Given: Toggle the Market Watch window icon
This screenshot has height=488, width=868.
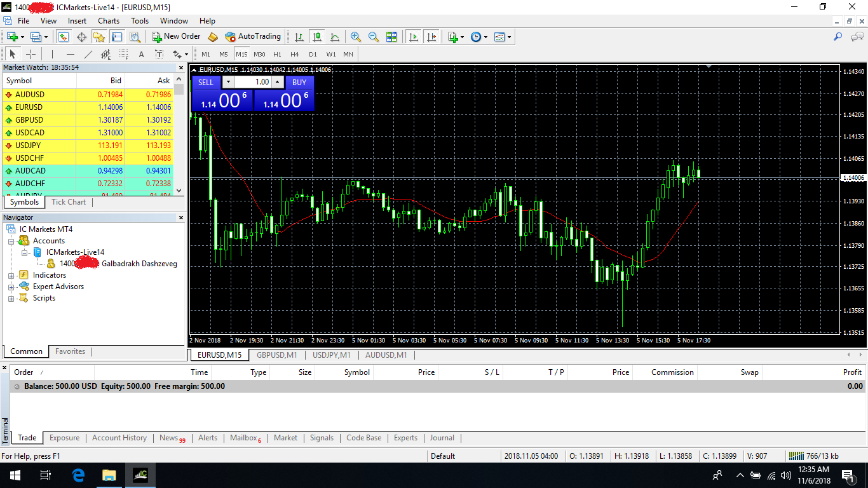Looking at the screenshot, I should 64,37.
